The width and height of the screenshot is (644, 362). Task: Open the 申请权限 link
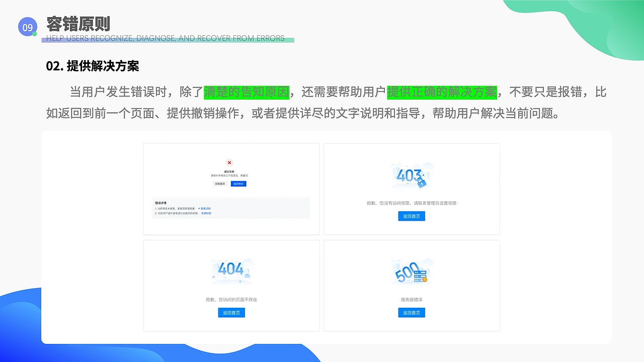(x=206, y=213)
